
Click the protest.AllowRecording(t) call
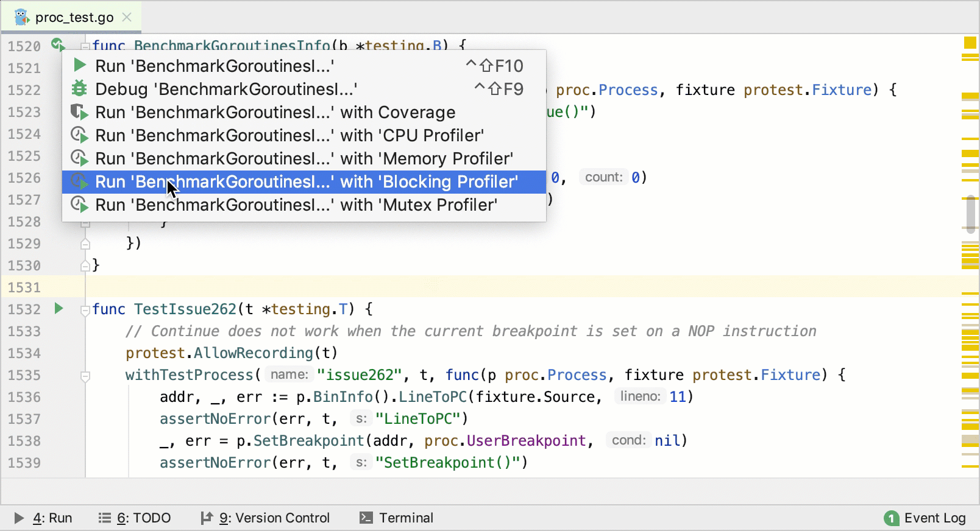click(232, 353)
